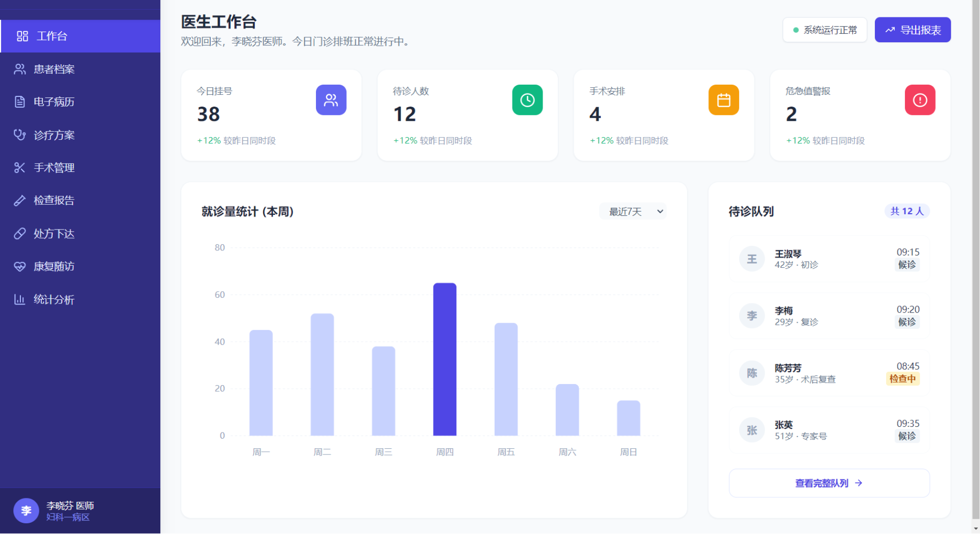Click the highlighted 周四 bar in the chart
The width and height of the screenshot is (980, 534).
pyautogui.click(x=445, y=359)
